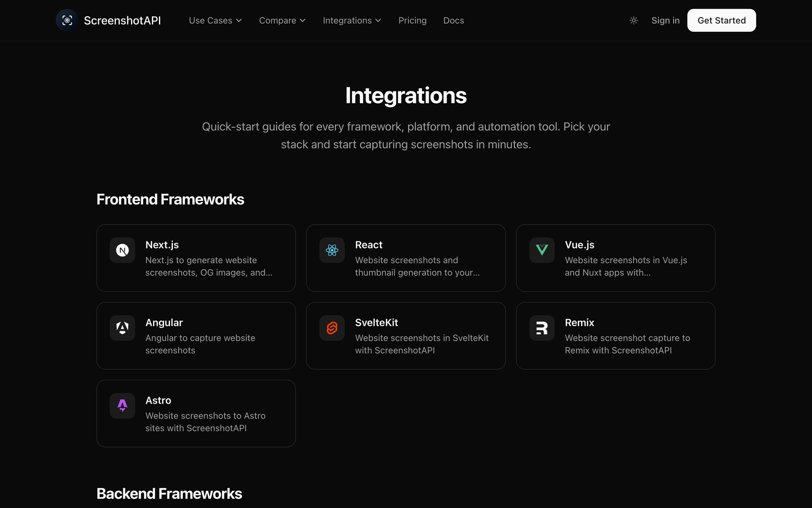This screenshot has height=508, width=812.
Task: Click the Get Started button
Action: pos(722,20)
